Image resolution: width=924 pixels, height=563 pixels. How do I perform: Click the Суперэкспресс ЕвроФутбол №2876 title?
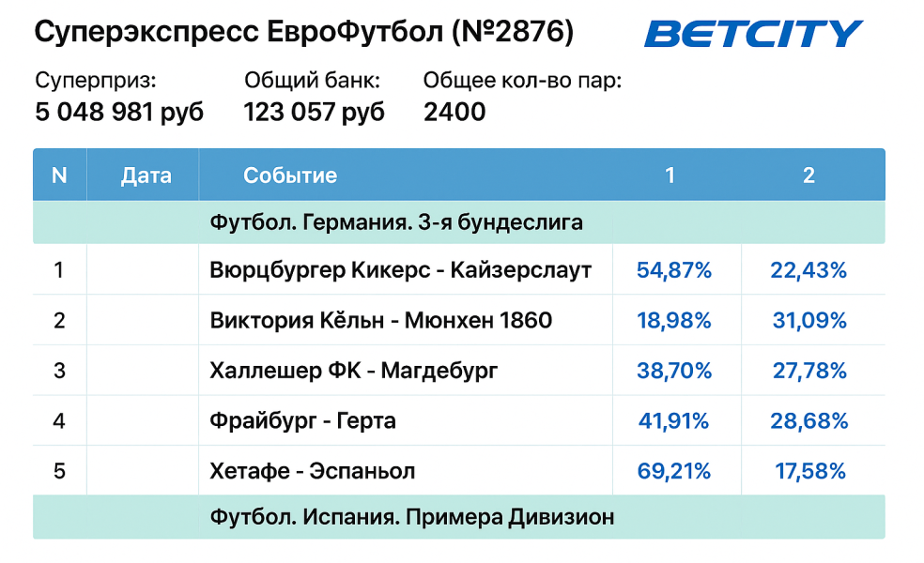pyautogui.click(x=304, y=33)
